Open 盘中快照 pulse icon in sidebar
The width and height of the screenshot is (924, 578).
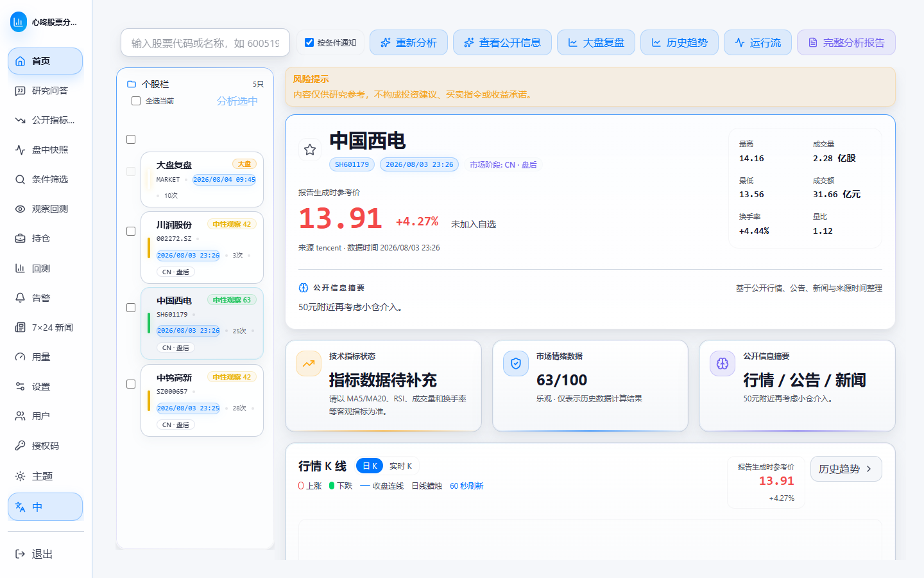[20, 150]
